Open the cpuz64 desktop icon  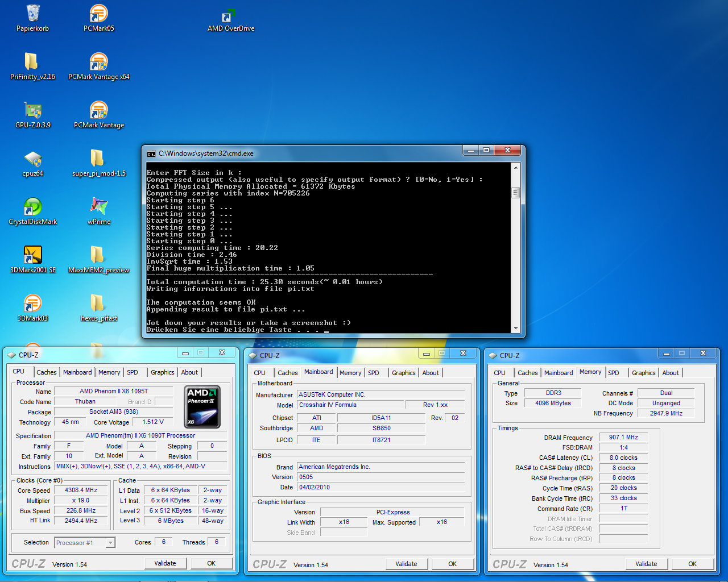point(33,163)
